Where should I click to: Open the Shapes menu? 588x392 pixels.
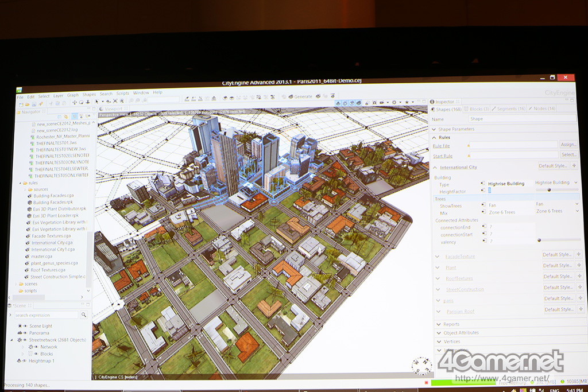click(89, 95)
